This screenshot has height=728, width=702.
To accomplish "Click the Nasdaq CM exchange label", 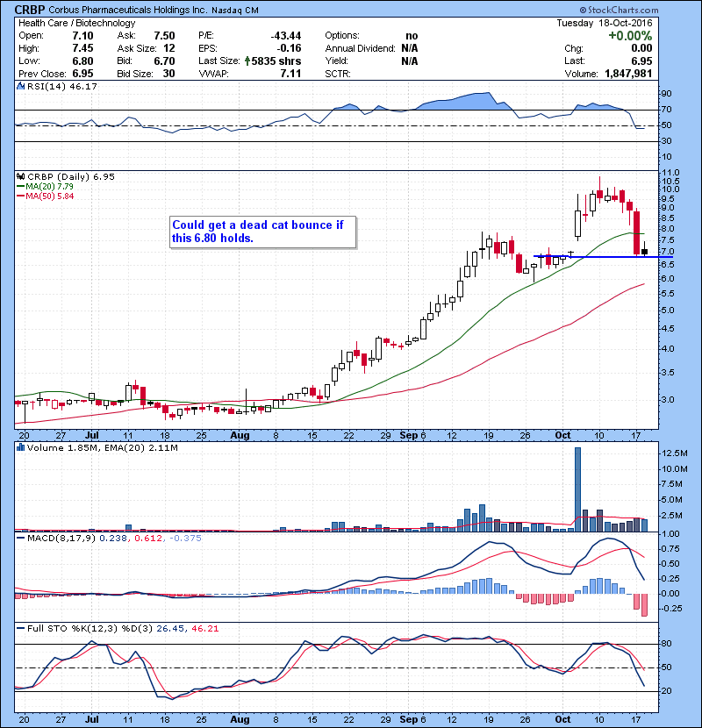I will 235,11.
